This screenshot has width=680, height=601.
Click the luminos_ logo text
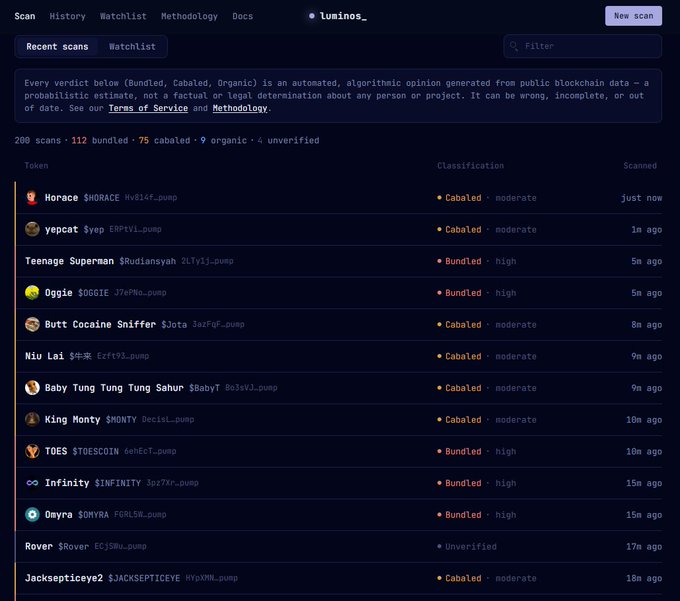click(343, 16)
